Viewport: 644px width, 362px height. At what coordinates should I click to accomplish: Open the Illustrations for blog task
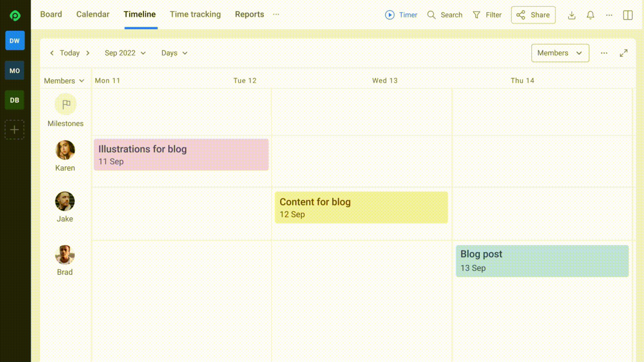point(181,155)
